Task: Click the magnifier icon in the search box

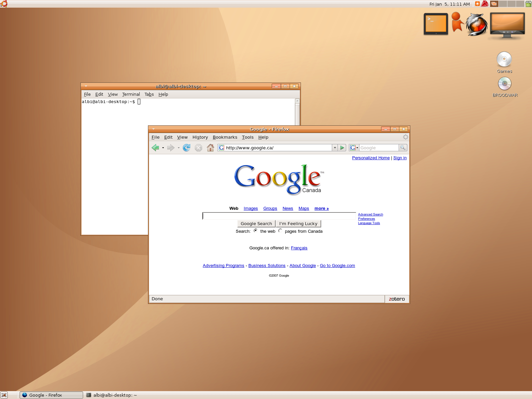Action: click(403, 148)
